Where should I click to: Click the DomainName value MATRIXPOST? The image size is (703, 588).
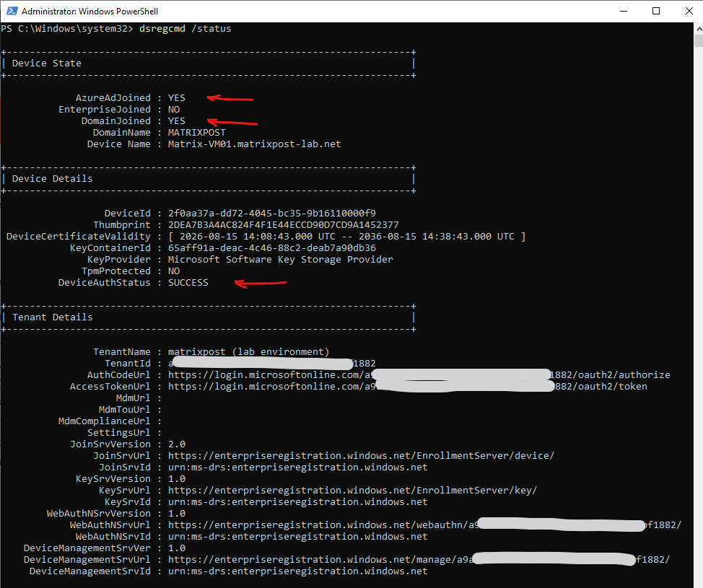coord(197,133)
